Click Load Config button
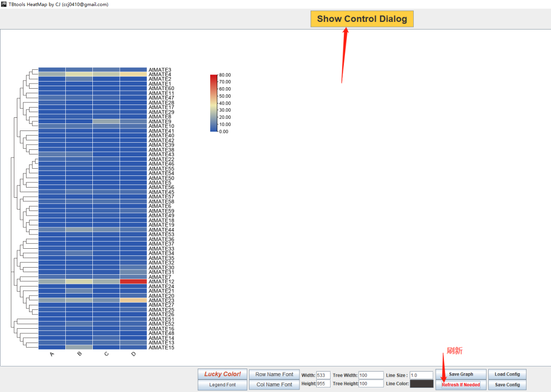The height and width of the screenshot is (392, 551). tap(507, 374)
